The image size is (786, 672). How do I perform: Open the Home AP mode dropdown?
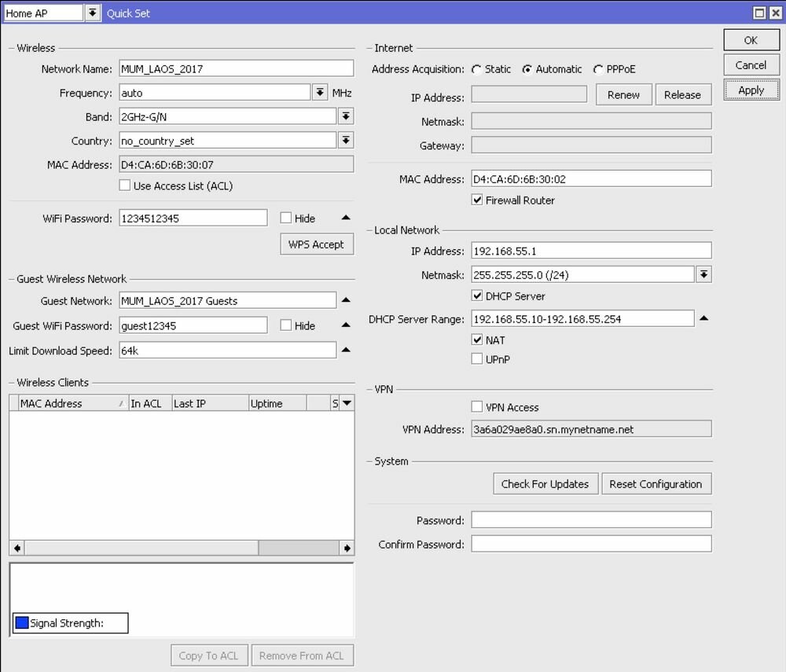pos(92,13)
